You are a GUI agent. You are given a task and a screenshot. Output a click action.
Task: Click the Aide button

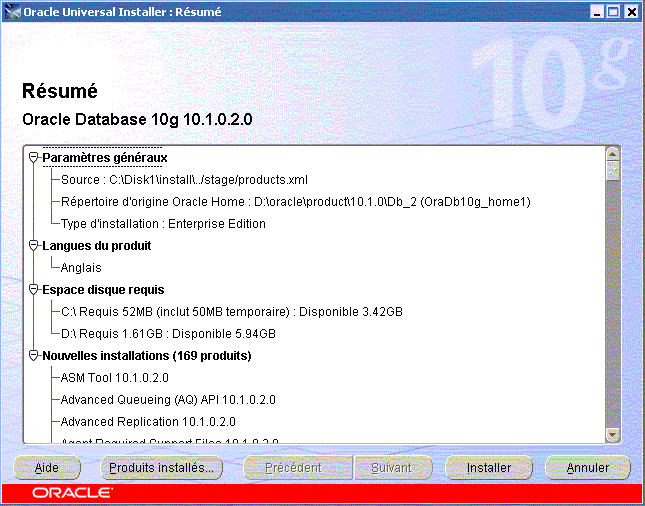tap(47, 468)
